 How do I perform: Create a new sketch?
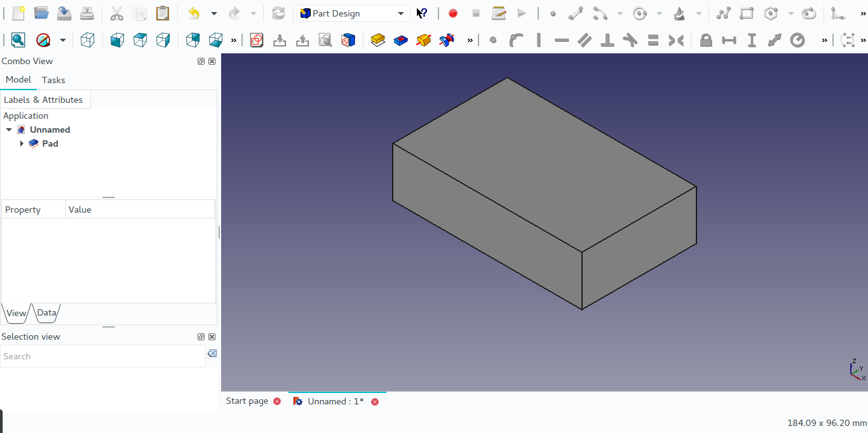click(x=256, y=40)
